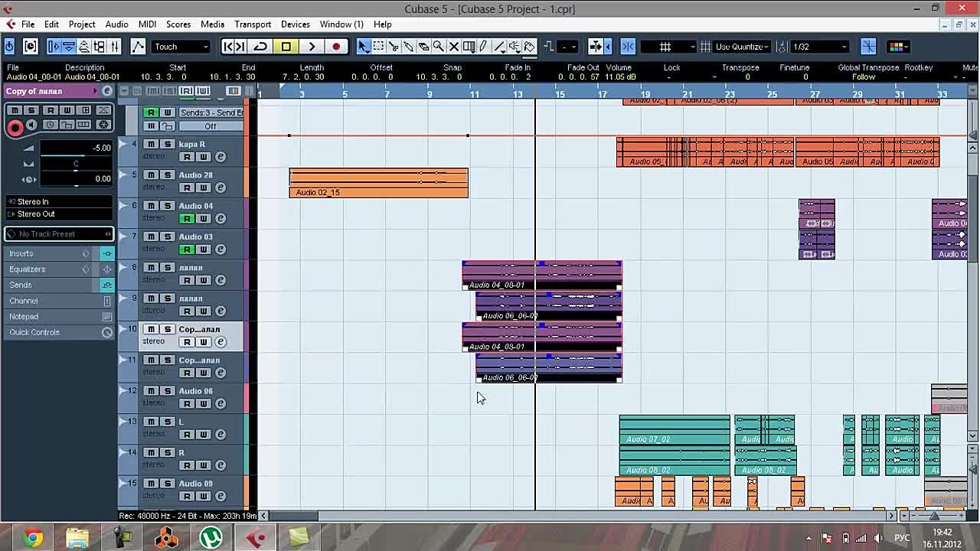The height and width of the screenshot is (551, 980).
Task: Select the Object Selection arrow tool
Action: tap(363, 47)
